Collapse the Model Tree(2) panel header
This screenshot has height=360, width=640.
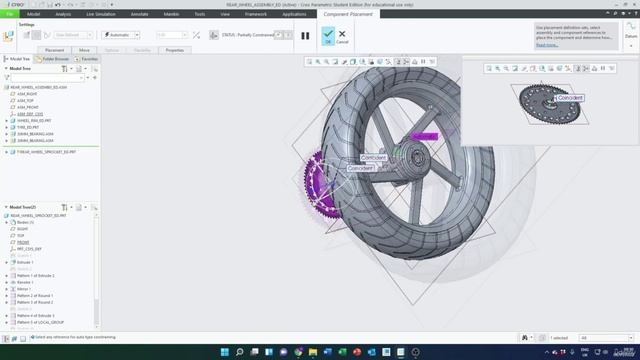pos(6,207)
